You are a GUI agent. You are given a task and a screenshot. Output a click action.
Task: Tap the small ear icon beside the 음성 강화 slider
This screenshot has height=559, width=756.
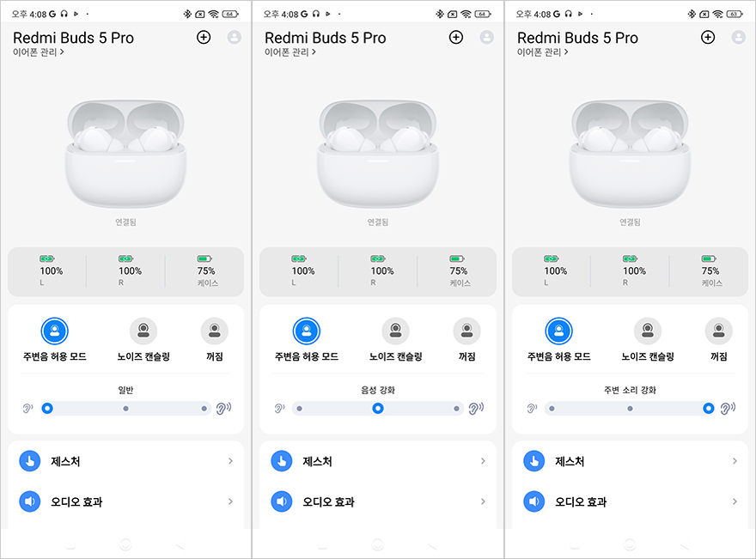click(280, 409)
